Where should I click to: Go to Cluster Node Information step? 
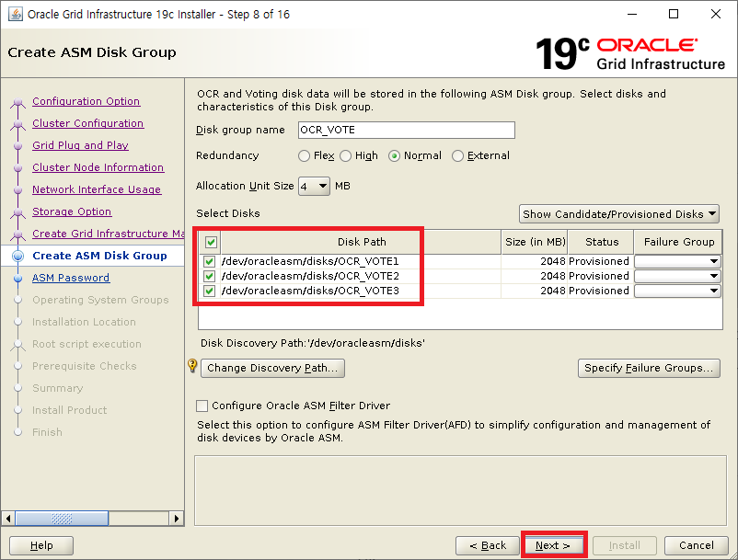click(x=98, y=167)
